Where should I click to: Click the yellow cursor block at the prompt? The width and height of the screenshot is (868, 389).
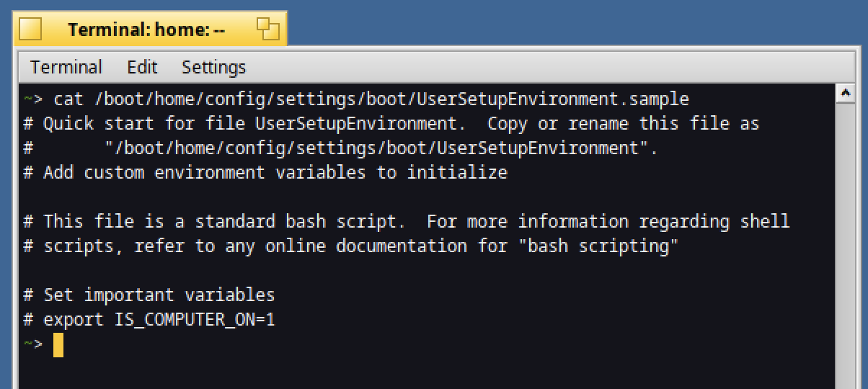(58, 344)
